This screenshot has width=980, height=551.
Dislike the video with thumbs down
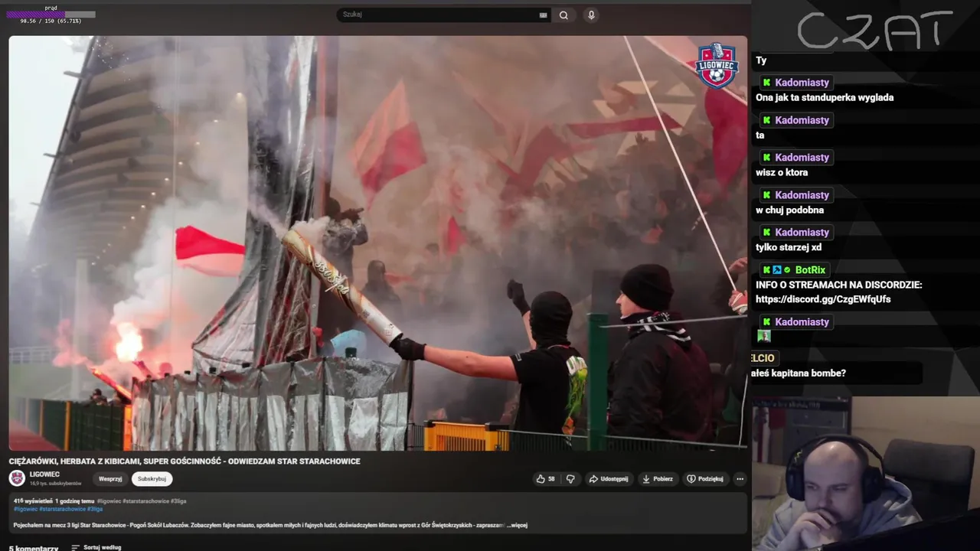click(x=570, y=479)
